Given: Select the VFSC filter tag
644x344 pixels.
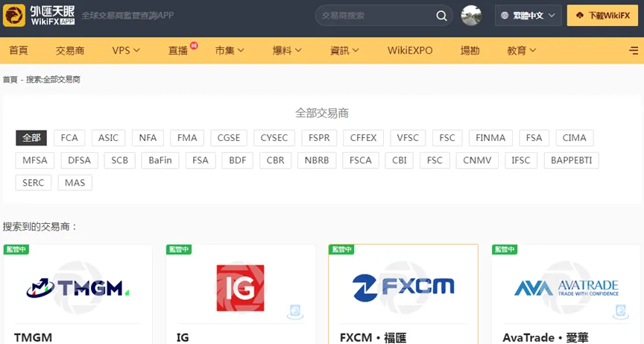Looking at the screenshot, I should pos(408,138).
